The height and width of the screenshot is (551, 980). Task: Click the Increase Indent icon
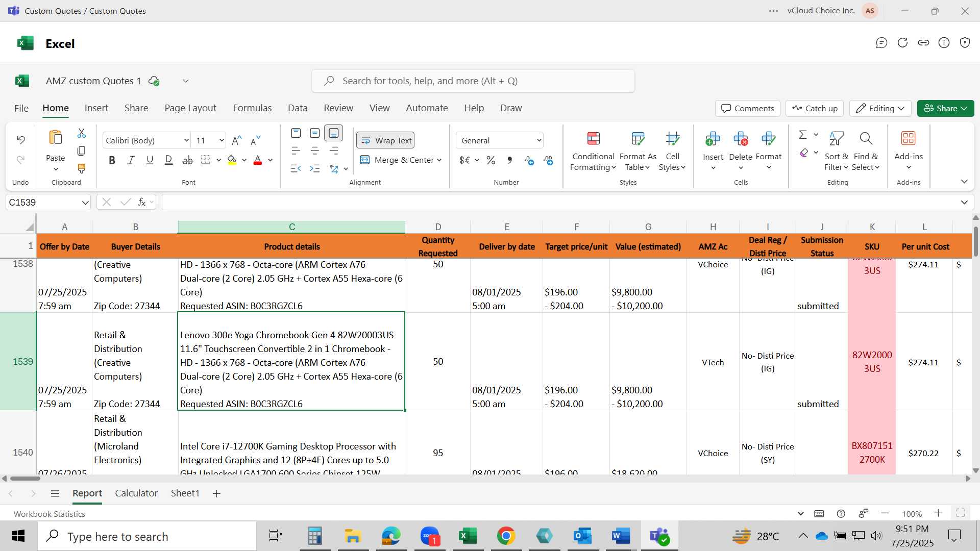tap(315, 168)
